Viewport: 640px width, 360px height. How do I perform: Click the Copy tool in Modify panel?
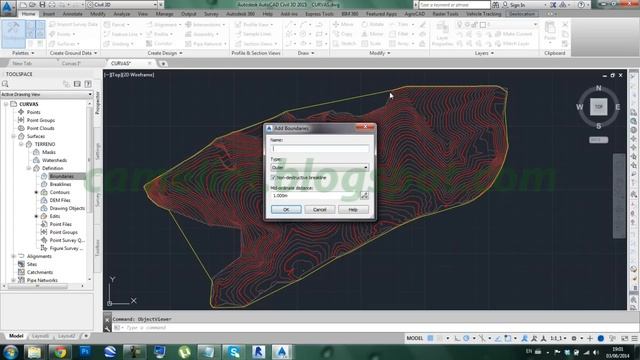pos(342,34)
